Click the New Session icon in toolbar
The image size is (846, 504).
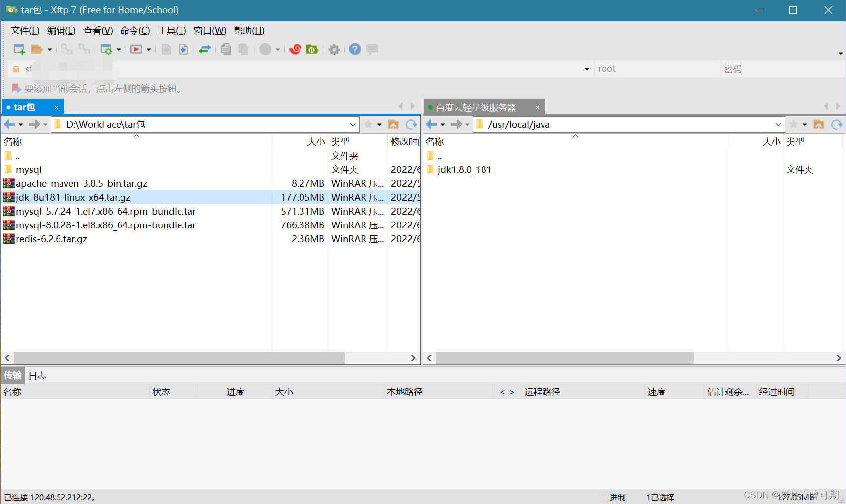[19, 49]
